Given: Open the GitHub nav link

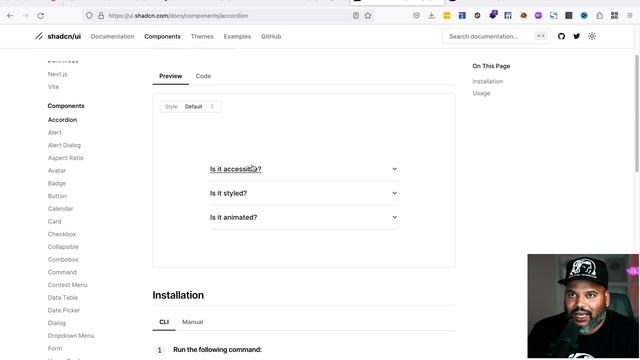Looking at the screenshot, I should coord(271,36).
